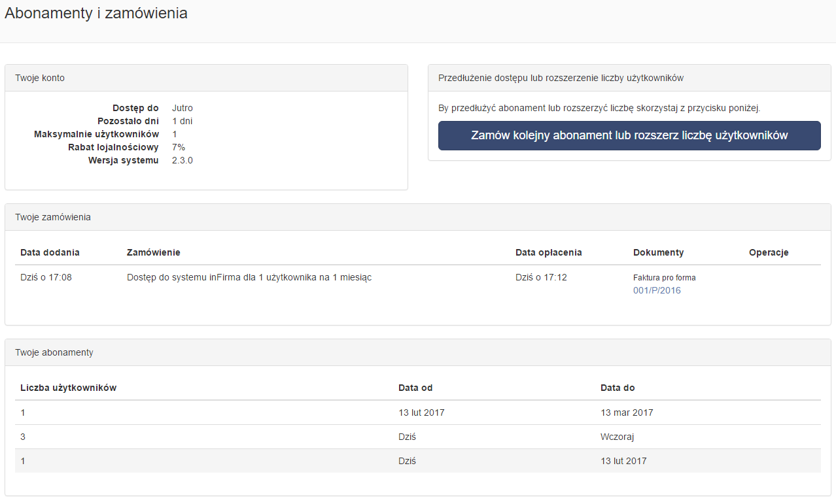The image size is (836, 504).
Task: Click the 'Dokumenty' column header
Action: 658,252
